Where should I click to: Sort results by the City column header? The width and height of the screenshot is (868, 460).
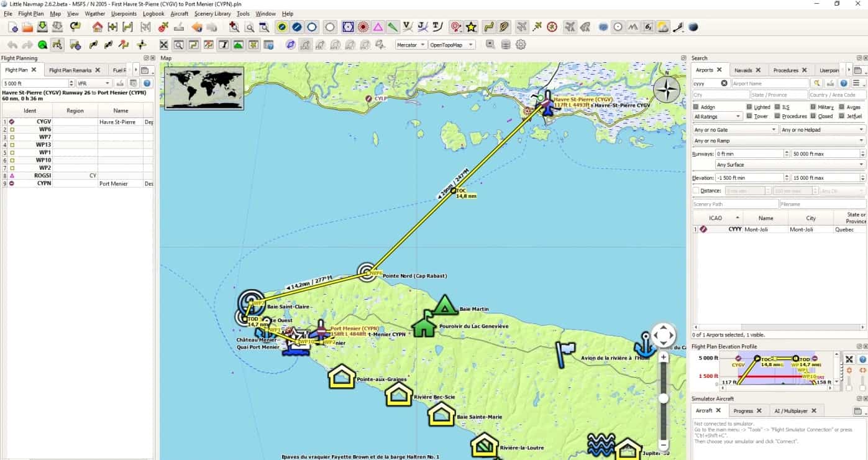tap(810, 218)
